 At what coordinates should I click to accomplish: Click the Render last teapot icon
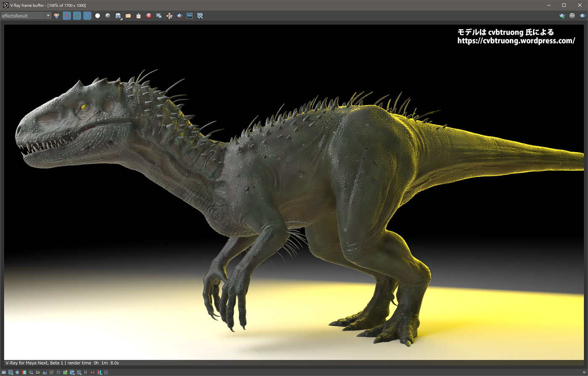pos(583,16)
